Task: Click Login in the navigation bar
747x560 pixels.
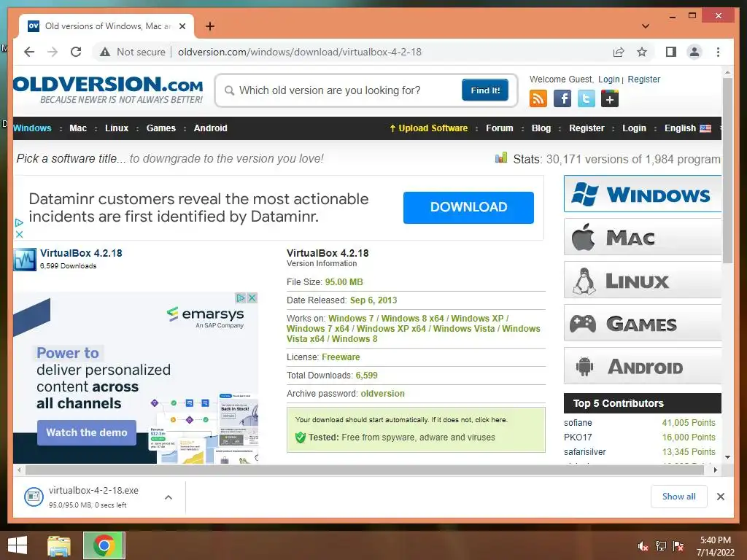Action: pos(634,128)
